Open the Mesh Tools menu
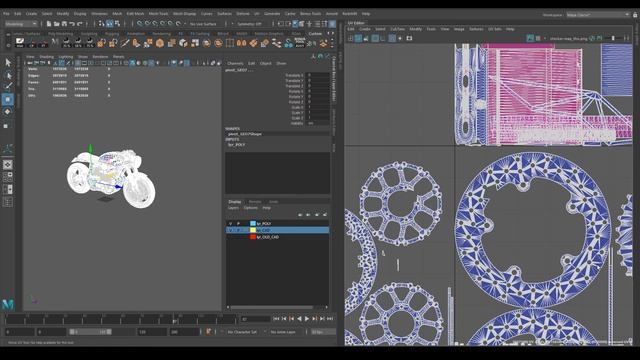The height and width of the screenshot is (360, 640). (x=158, y=14)
